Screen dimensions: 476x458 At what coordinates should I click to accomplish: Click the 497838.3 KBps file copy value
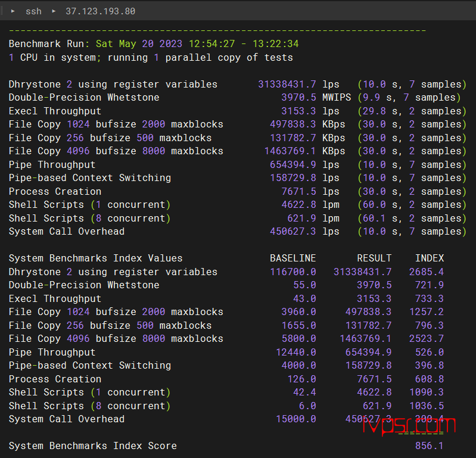(x=307, y=124)
